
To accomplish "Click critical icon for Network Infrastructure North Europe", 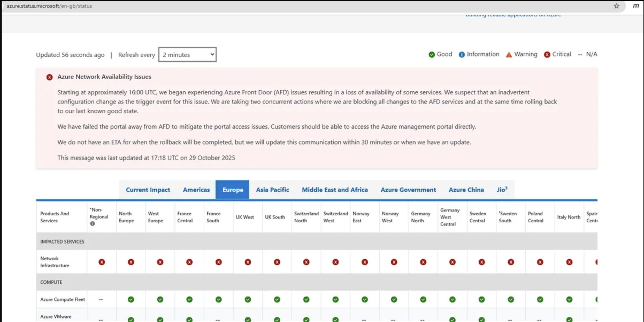I will (131, 262).
